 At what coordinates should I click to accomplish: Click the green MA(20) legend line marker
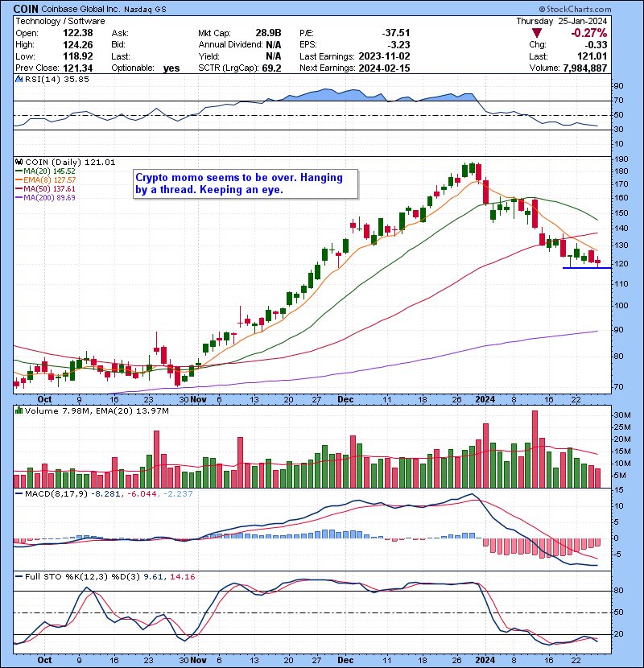[x=19, y=171]
